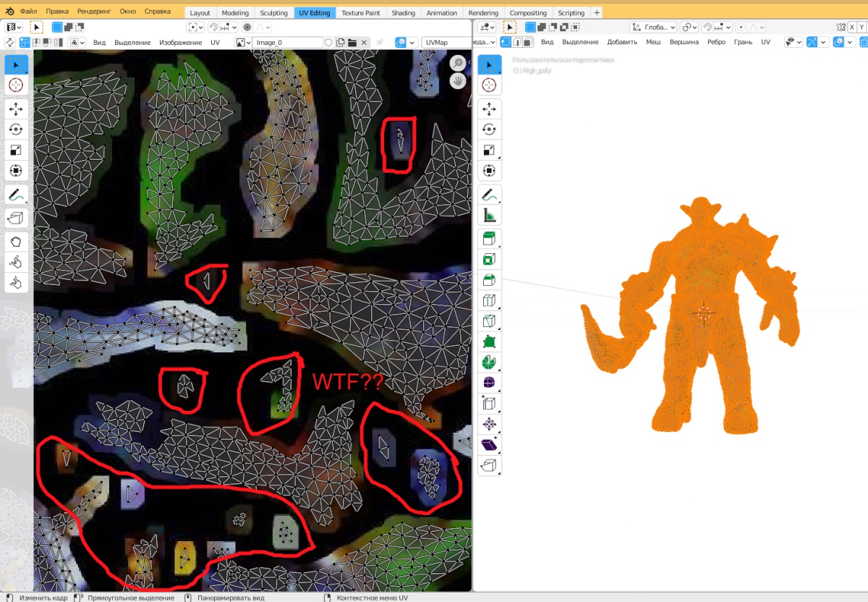Screen dimensions: 868x602
Task: Toggle Y axis mirror in 3D viewport
Action: 861,27
